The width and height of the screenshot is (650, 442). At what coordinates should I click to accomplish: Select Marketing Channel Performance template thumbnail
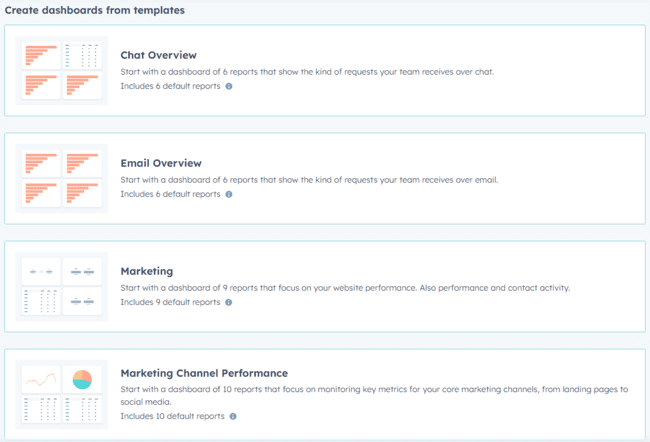tap(62, 394)
